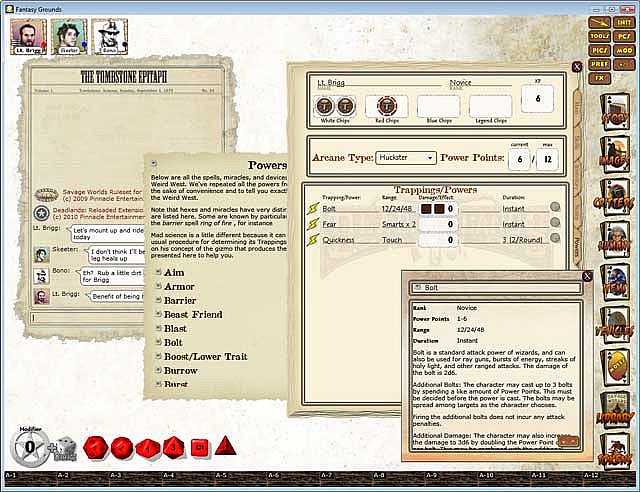Toggle the round button on Bolt row
The height and width of the screenshot is (492, 640).
point(555,207)
